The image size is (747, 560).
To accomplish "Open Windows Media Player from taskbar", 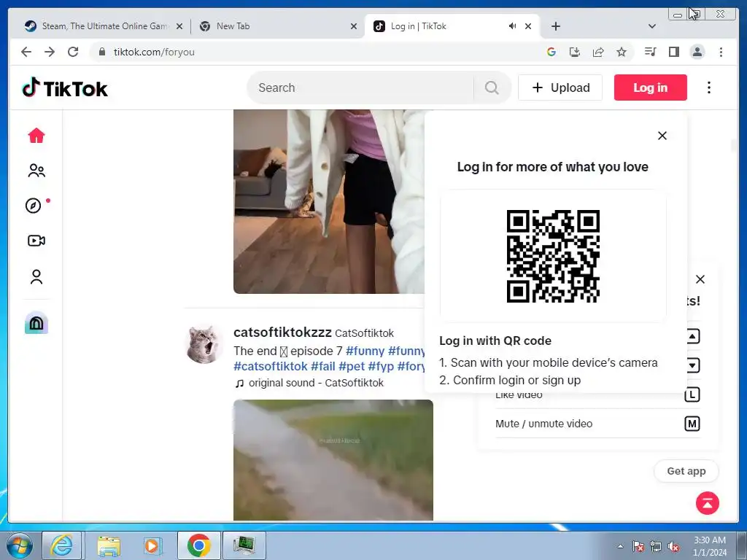I will (152, 545).
